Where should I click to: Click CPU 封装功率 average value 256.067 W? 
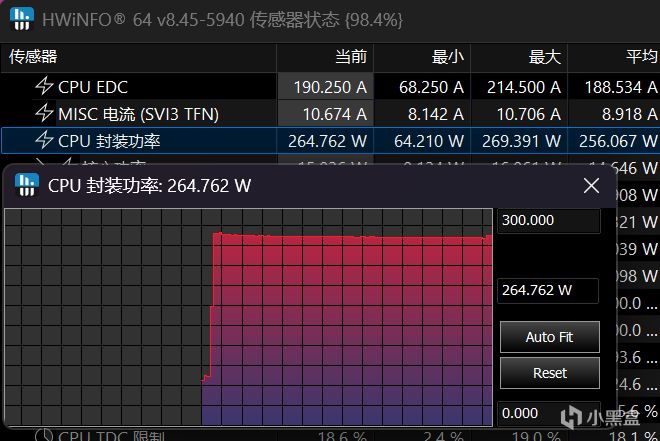(x=618, y=141)
